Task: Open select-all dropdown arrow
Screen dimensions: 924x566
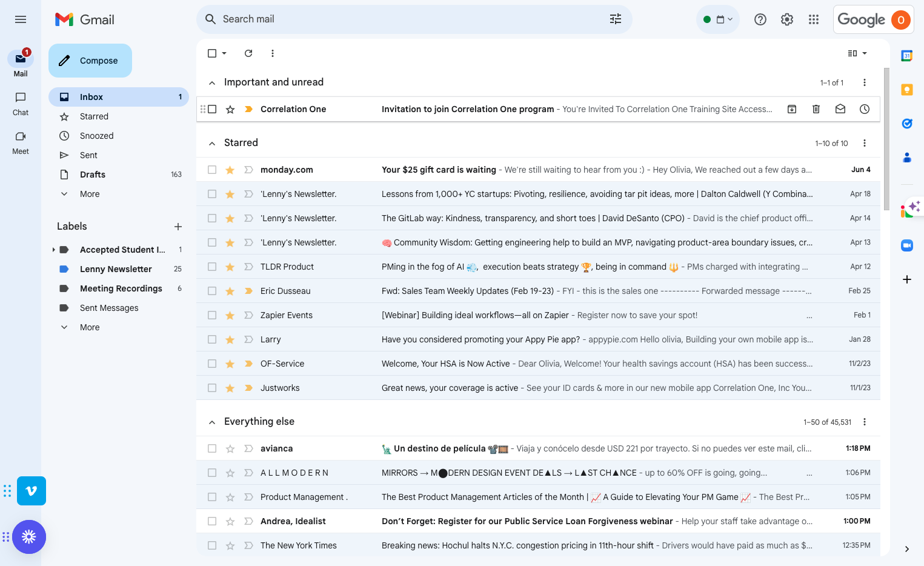Action: (x=224, y=53)
